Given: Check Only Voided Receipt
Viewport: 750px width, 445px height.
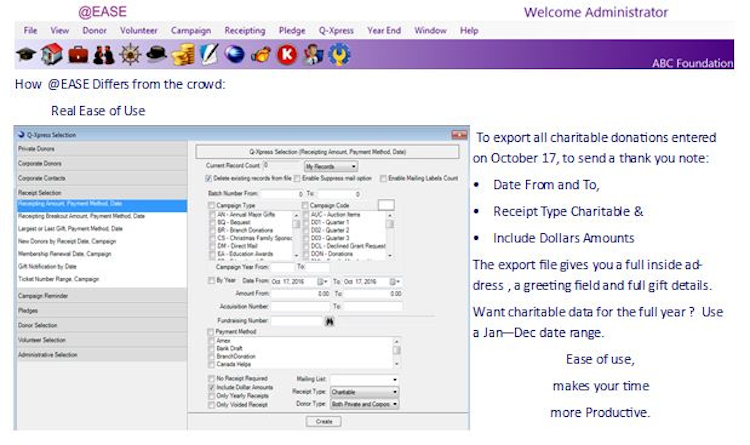Looking at the screenshot, I should pyautogui.click(x=211, y=405).
